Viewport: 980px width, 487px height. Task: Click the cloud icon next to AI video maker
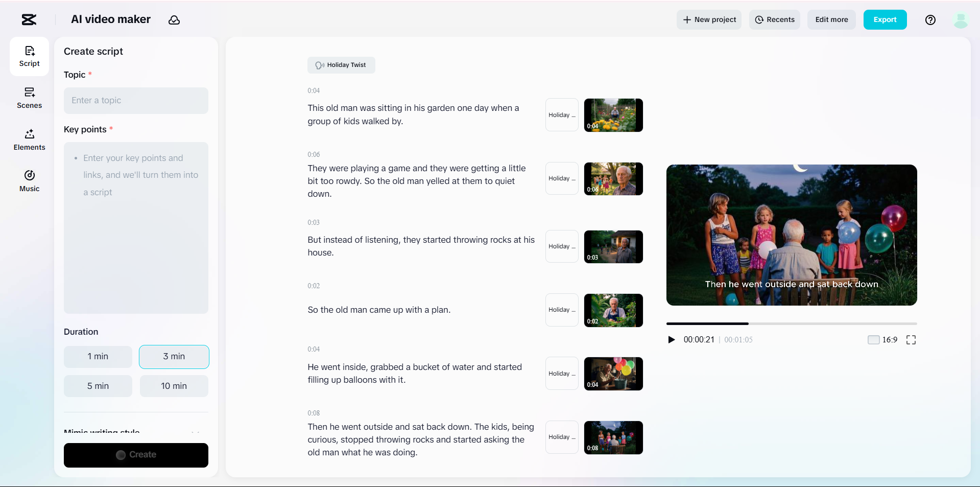pyautogui.click(x=174, y=19)
